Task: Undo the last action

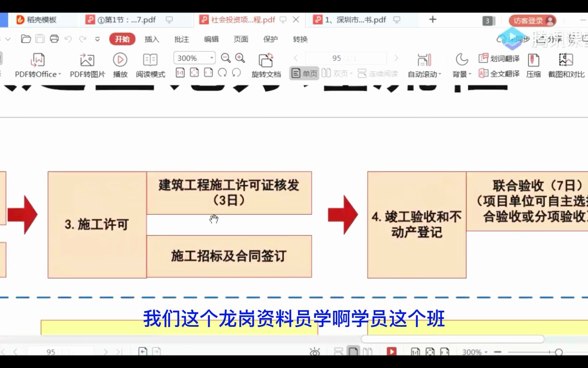Action: tap(68, 39)
